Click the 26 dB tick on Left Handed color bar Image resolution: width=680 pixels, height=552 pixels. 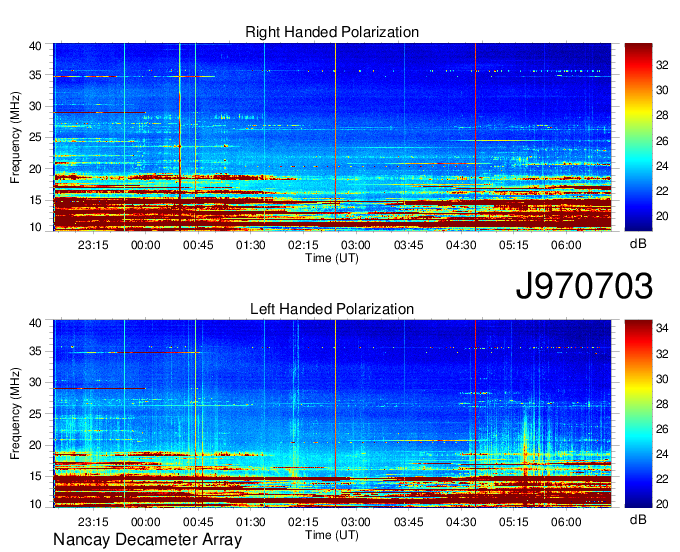pyautogui.click(x=662, y=429)
